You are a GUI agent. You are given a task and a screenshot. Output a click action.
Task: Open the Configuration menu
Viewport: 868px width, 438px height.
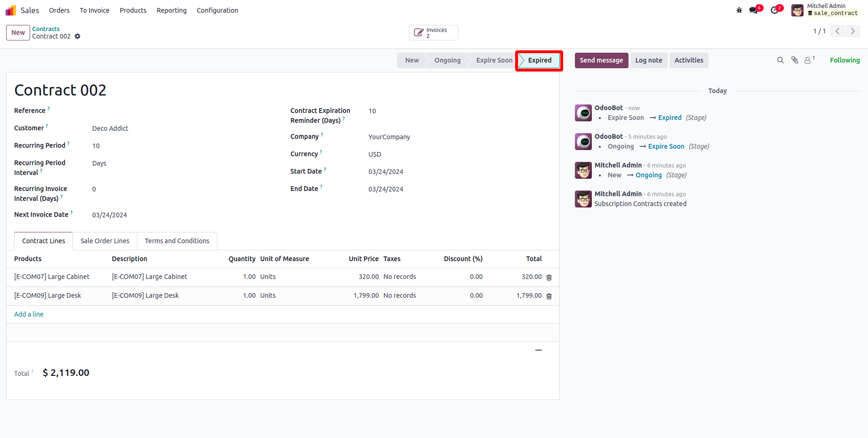pos(217,10)
